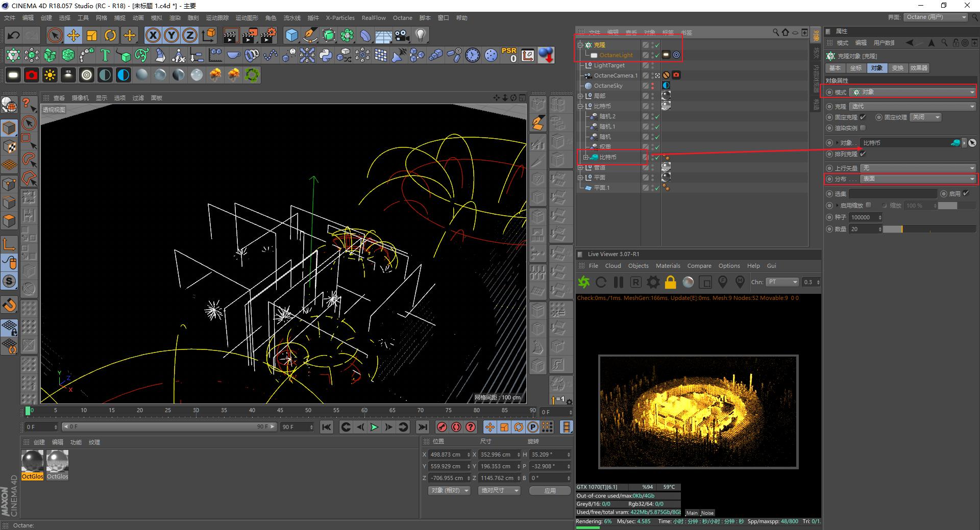Click the Cube primitive icon

coord(291,35)
